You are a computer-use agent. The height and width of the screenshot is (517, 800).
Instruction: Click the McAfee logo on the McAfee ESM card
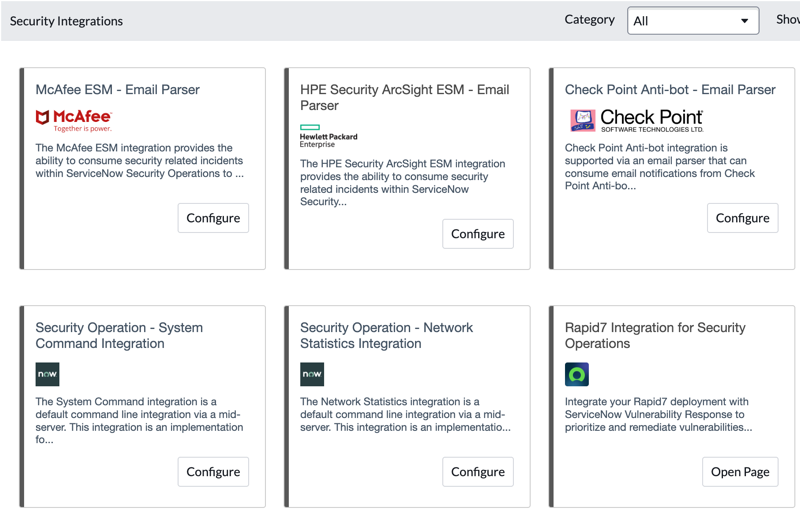tap(73, 120)
